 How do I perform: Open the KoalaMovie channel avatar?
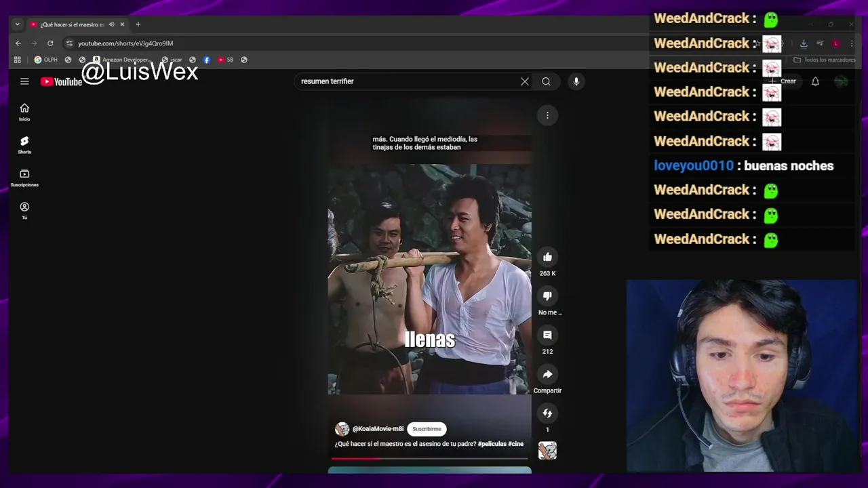pos(342,429)
